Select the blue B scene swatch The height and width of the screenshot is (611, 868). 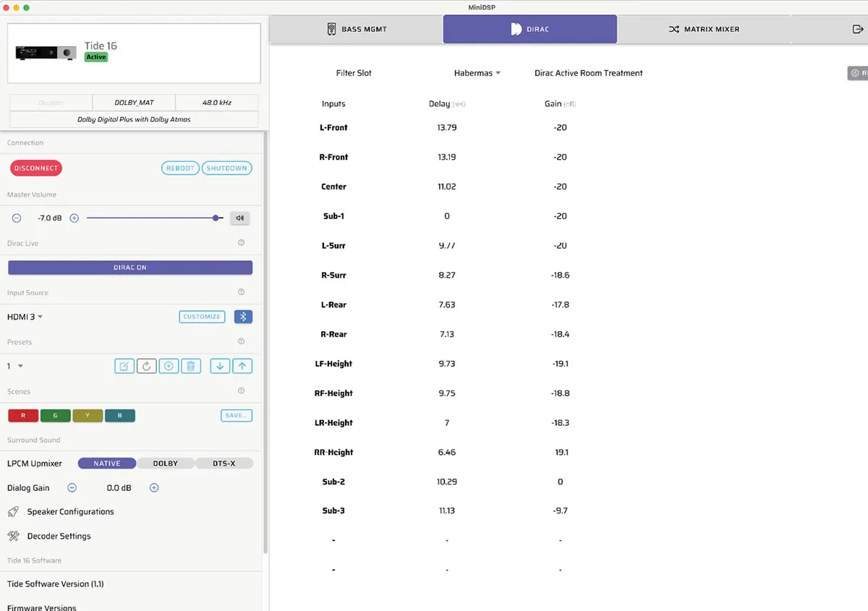click(x=120, y=416)
